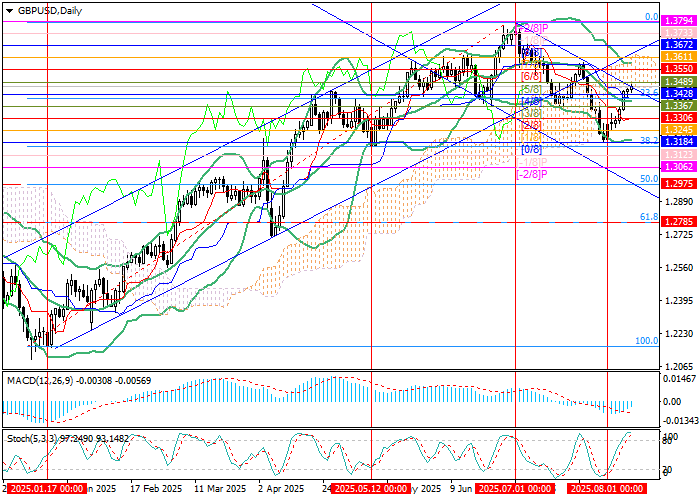The height and width of the screenshot is (500, 700).
Task: Click the [2/8] Murrey level label
Action: [531, 125]
